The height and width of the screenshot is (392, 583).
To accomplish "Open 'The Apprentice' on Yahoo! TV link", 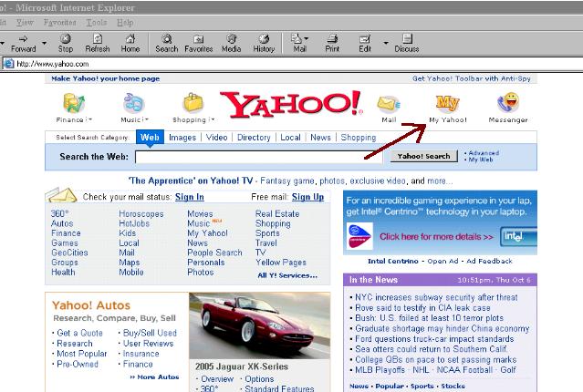I will point(191,181).
